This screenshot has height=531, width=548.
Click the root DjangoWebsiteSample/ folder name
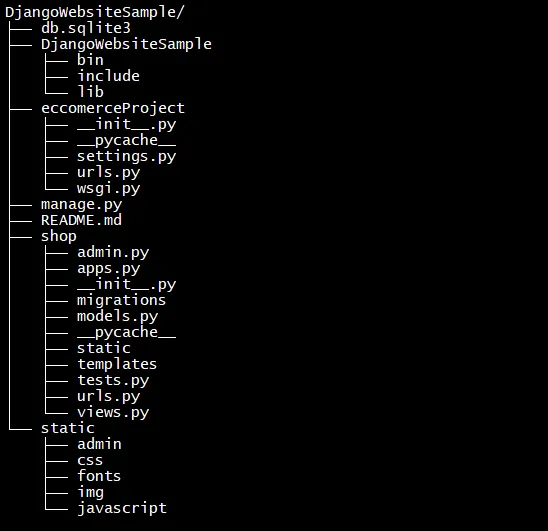[94, 13]
